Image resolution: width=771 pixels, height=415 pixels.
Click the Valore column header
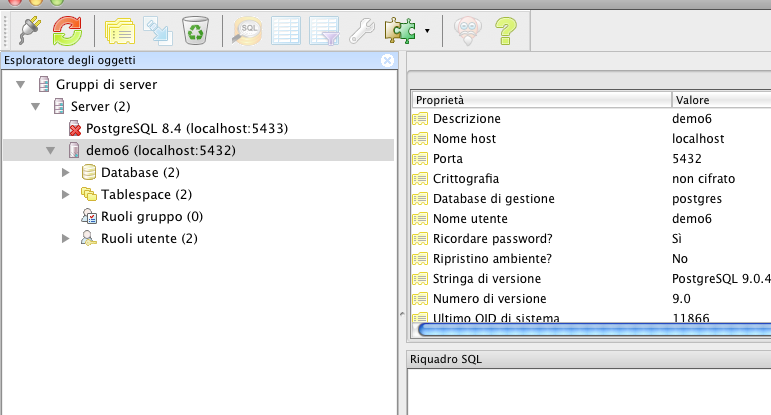tap(721, 100)
